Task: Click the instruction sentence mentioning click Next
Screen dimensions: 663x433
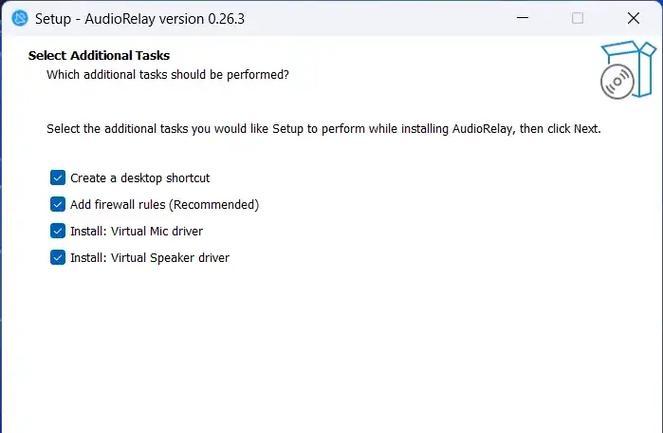Action: (x=323, y=129)
